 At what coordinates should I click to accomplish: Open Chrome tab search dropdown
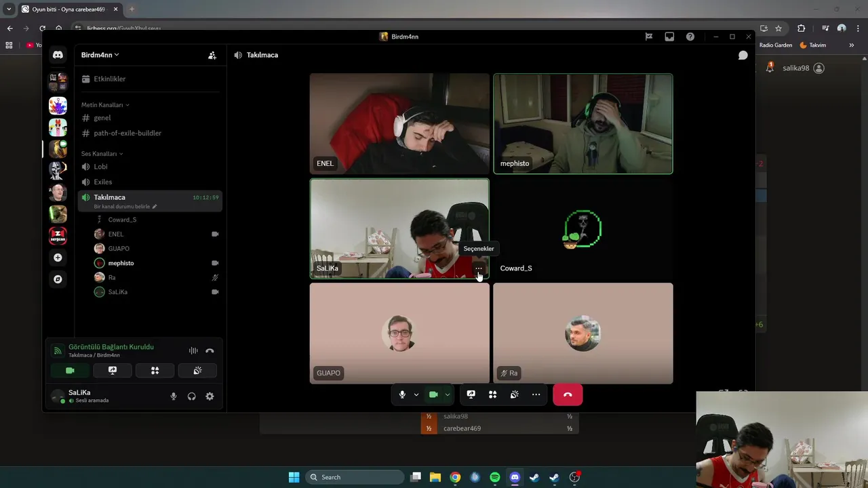pos(9,9)
